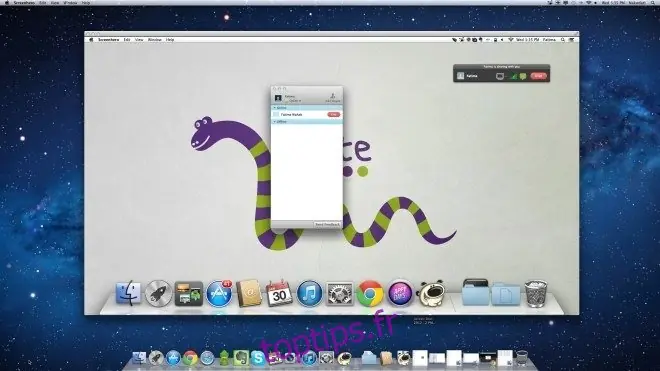Click the Wi-Fi icon in the shared menu bar

pos(510,40)
